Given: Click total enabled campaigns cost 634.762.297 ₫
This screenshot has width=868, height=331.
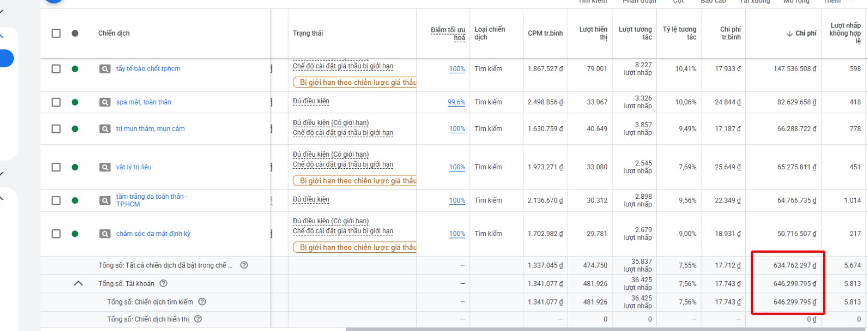Looking at the screenshot, I should 795,265.
